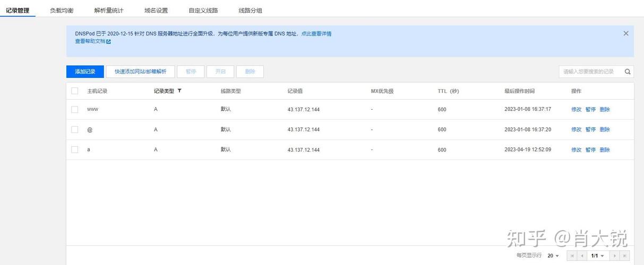
Task: Click the www host record cell
Action: click(x=92, y=109)
